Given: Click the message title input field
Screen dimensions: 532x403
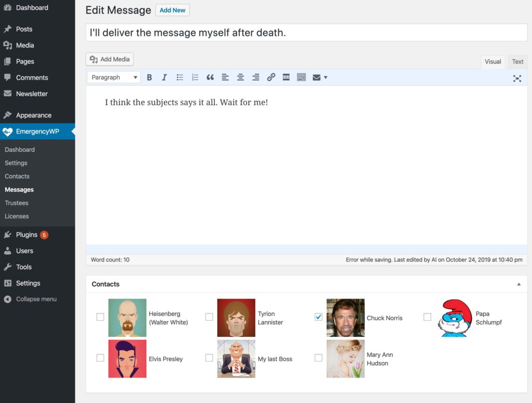Looking at the screenshot, I should [307, 33].
